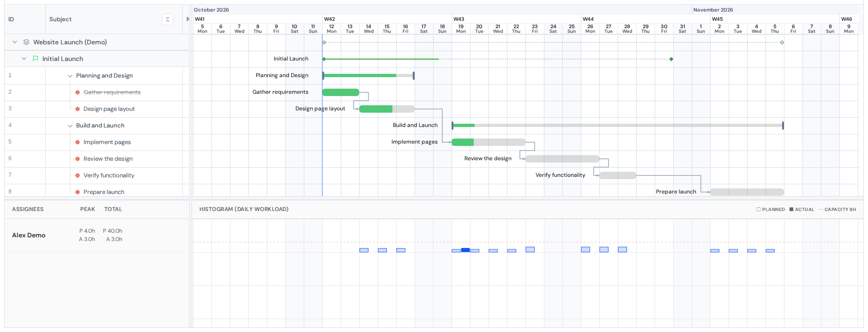Click the Initial Launch start milestone diamond
Image resolution: width=868 pixels, height=332 pixels.
tap(324, 59)
